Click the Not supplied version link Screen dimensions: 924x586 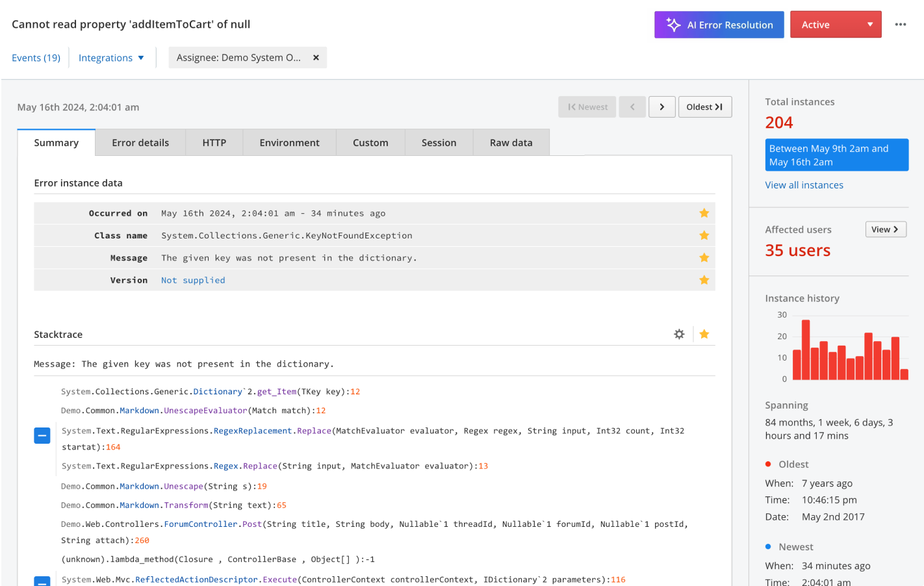192,279
